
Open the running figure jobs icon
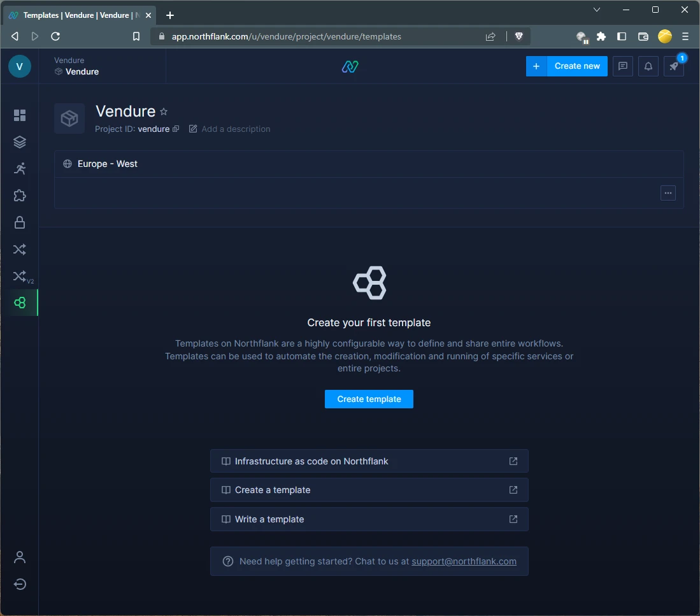(20, 169)
